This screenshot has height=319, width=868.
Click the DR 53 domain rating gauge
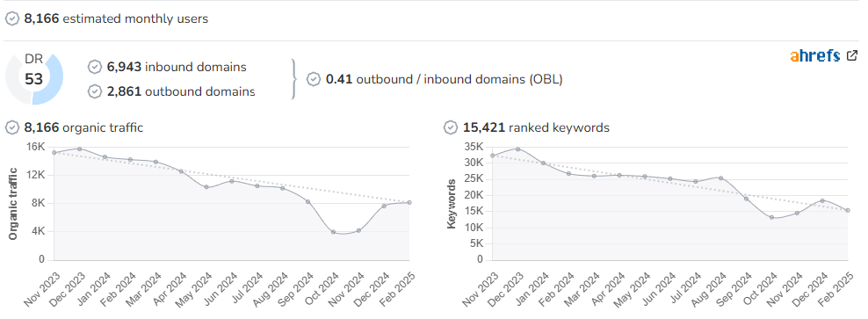click(x=33, y=78)
